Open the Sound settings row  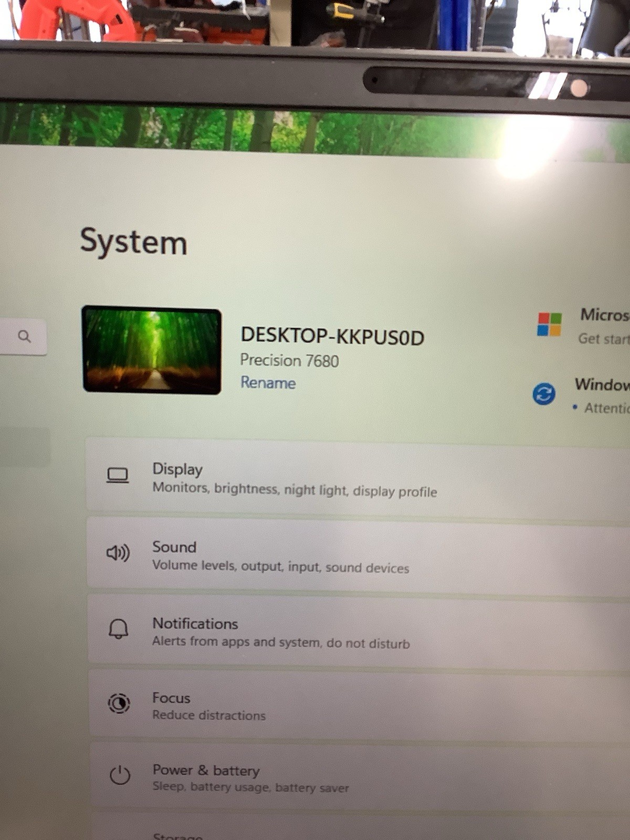coord(359,556)
